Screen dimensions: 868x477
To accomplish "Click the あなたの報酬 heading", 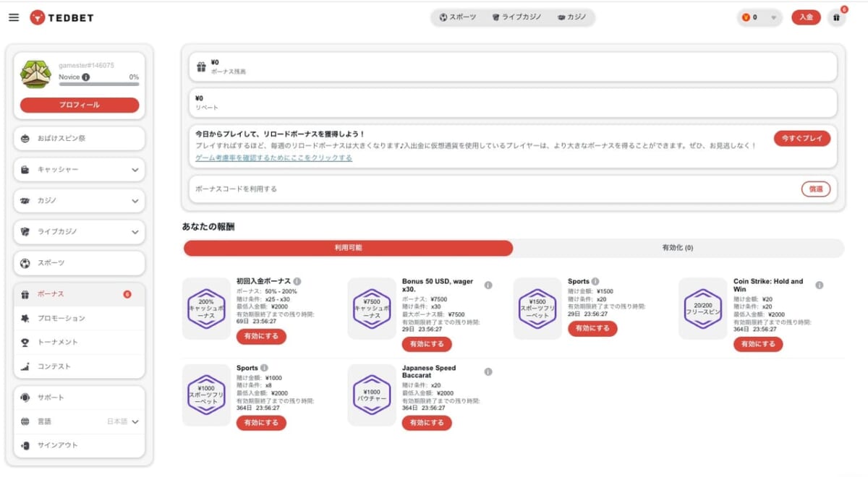I will pyautogui.click(x=208, y=226).
